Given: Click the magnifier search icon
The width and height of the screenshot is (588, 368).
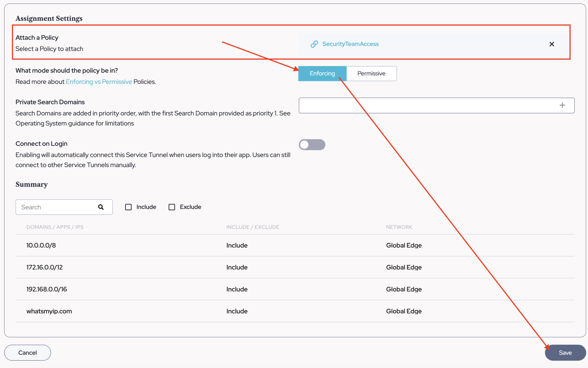Looking at the screenshot, I should [x=101, y=207].
